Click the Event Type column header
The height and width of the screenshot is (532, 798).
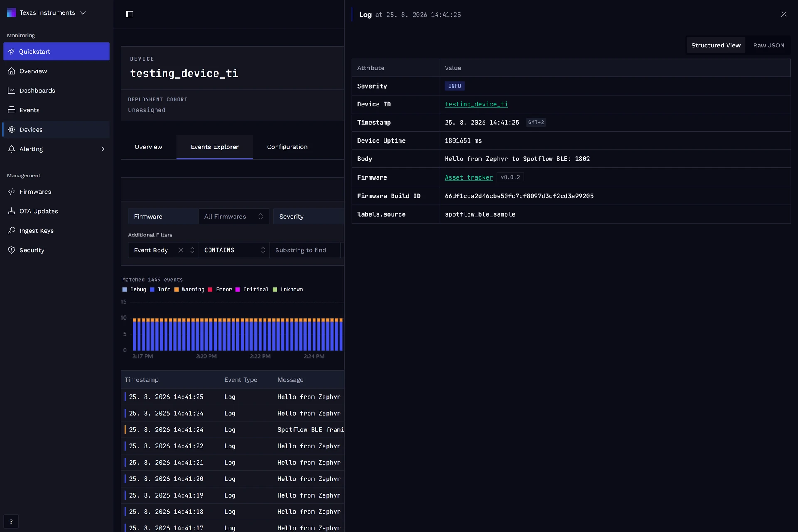pyautogui.click(x=241, y=380)
